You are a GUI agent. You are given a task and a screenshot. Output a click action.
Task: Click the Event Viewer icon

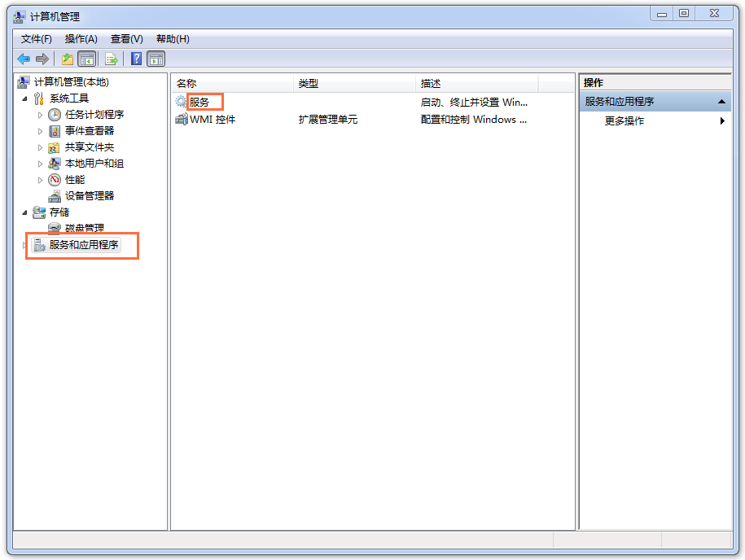[x=55, y=130]
